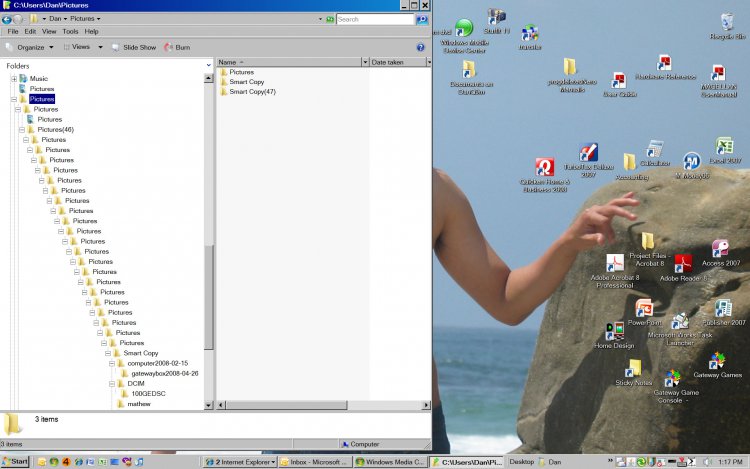The image size is (750, 469).
Task: Switch to Inbox - Microsoft taskbar window
Action: point(315,462)
